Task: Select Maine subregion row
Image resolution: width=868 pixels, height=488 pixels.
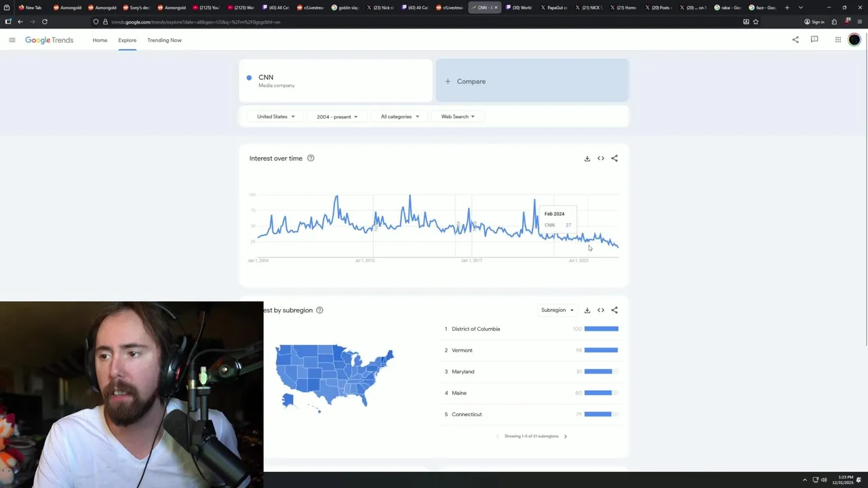Action: [532, 393]
